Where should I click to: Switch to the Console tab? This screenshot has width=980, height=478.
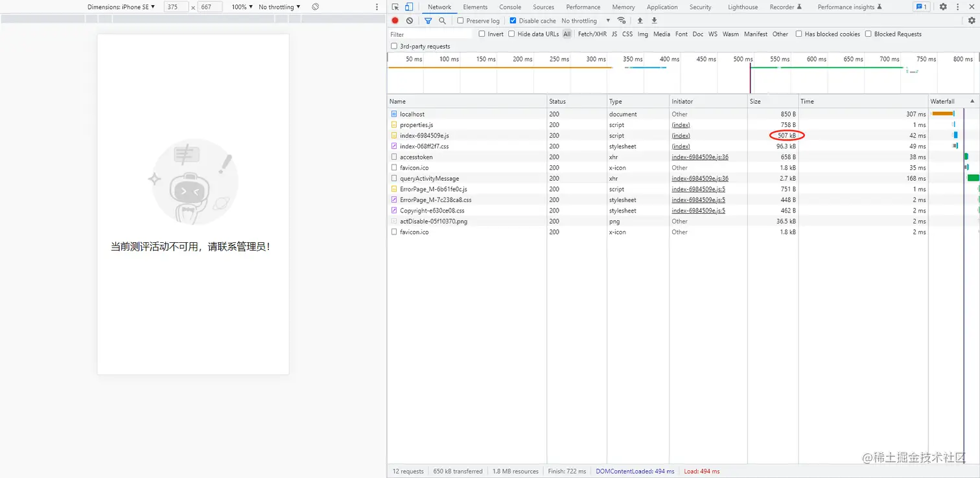(x=510, y=7)
